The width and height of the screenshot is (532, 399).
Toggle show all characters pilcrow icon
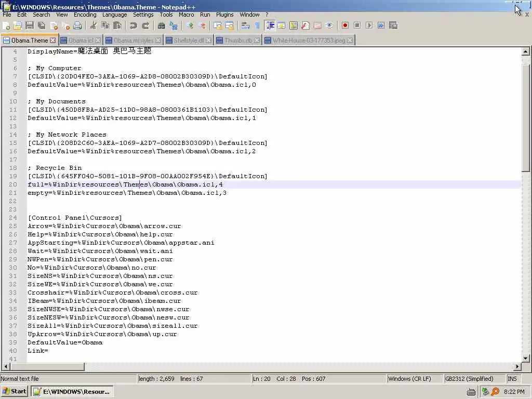point(257,25)
